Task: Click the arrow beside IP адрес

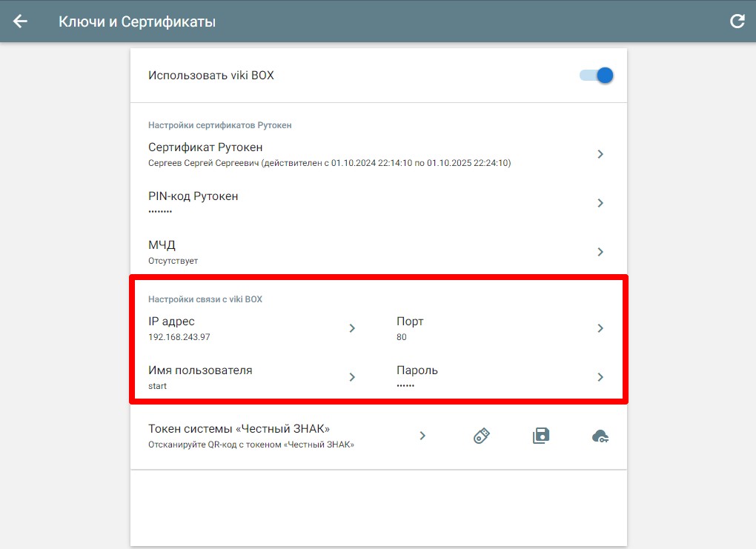Action: (x=352, y=328)
